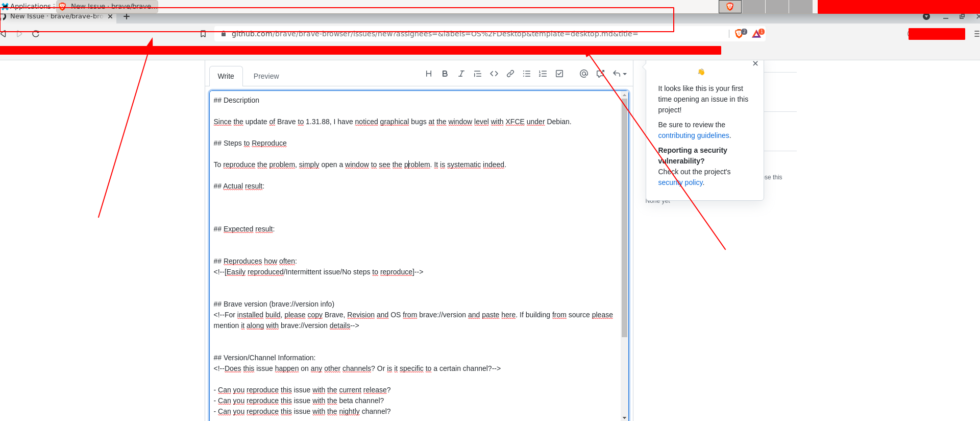
Task: Open the contributing guidelines link
Action: click(x=694, y=135)
